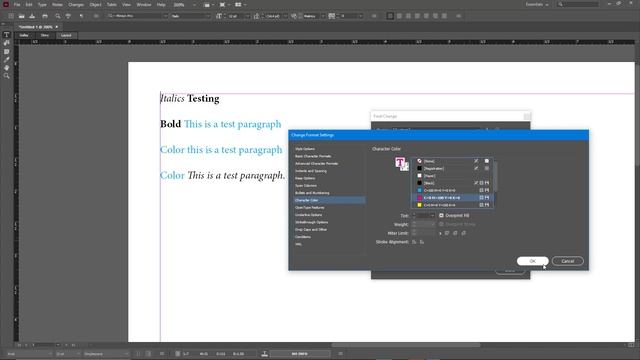Image resolution: width=640 pixels, height=360 pixels.
Task: Switch to the Galley view tab
Action: pyautogui.click(x=24, y=36)
